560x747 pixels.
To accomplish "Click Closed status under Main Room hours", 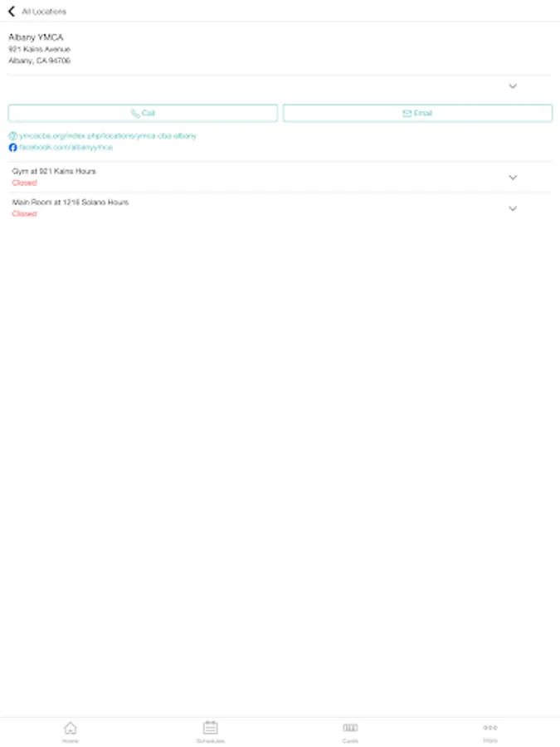I will click(x=24, y=214).
